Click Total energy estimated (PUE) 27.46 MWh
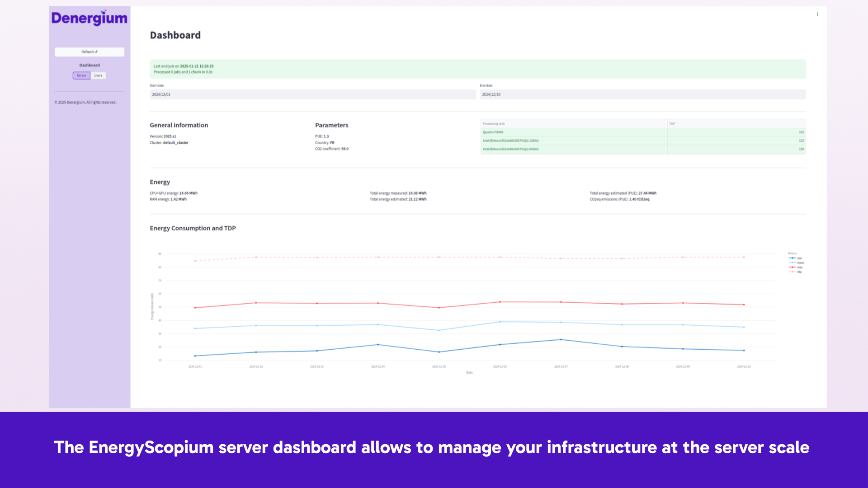 tap(623, 193)
